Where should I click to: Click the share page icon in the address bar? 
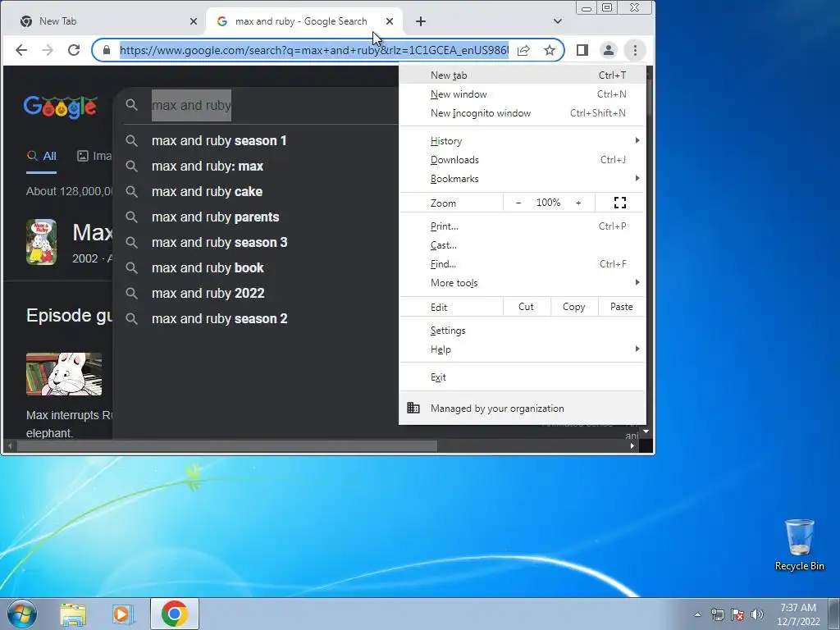pyautogui.click(x=523, y=50)
